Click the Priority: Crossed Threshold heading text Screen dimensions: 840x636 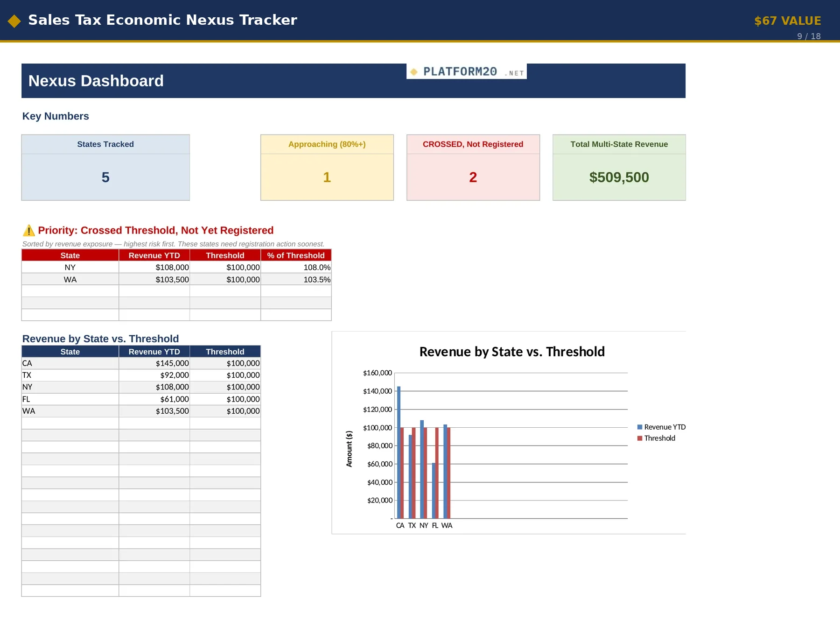click(x=155, y=231)
